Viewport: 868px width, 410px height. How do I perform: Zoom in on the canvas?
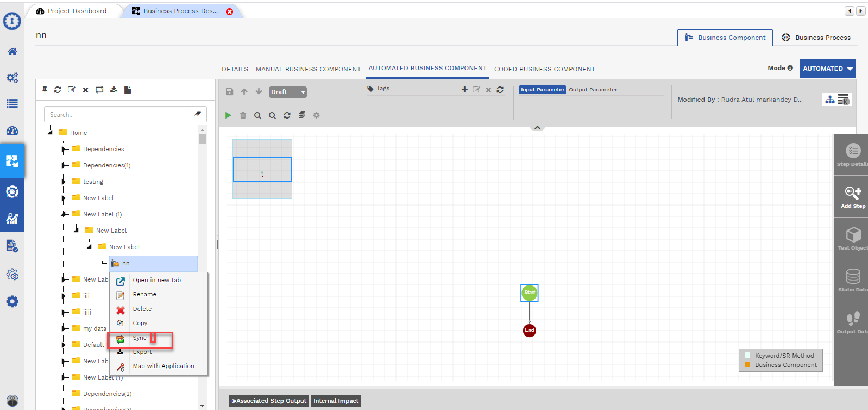click(x=257, y=115)
